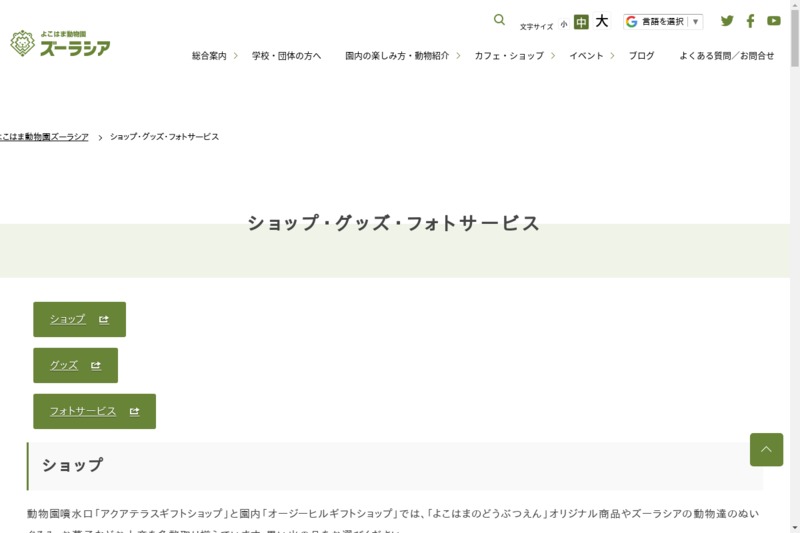
Task: Set font size to large (大)
Action: click(602, 21)
